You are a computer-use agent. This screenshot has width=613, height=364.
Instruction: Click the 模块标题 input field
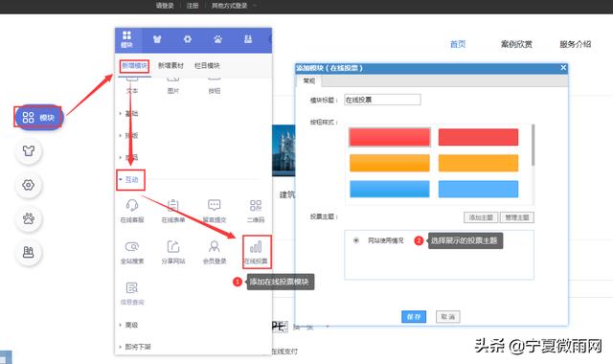pos(382,100)
